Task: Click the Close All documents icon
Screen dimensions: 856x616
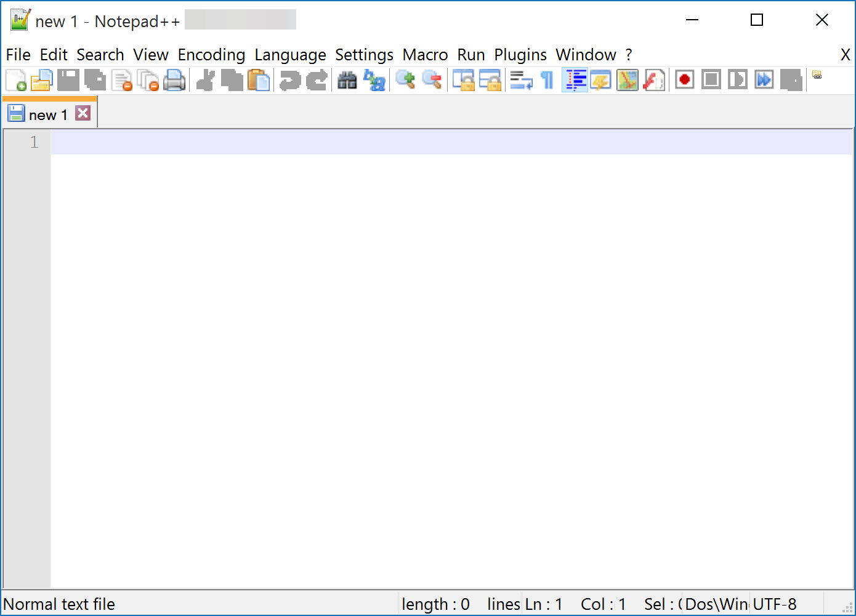Action: [x=148, y=80]
